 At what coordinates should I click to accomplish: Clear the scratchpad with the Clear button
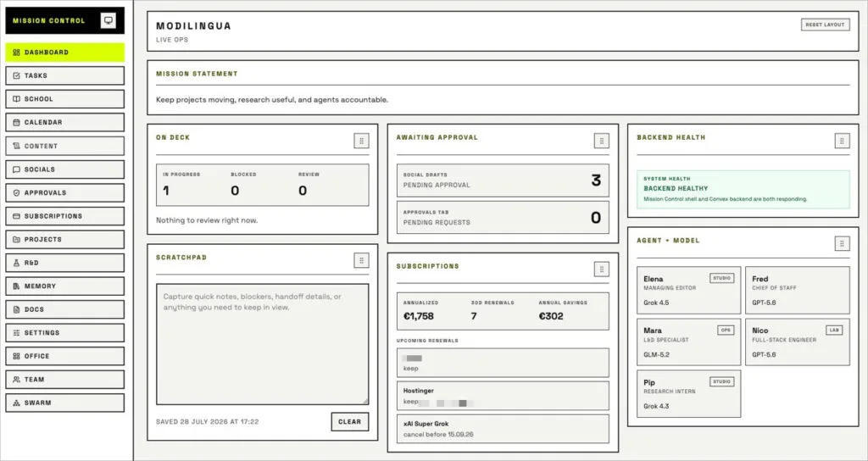(350, 422)
